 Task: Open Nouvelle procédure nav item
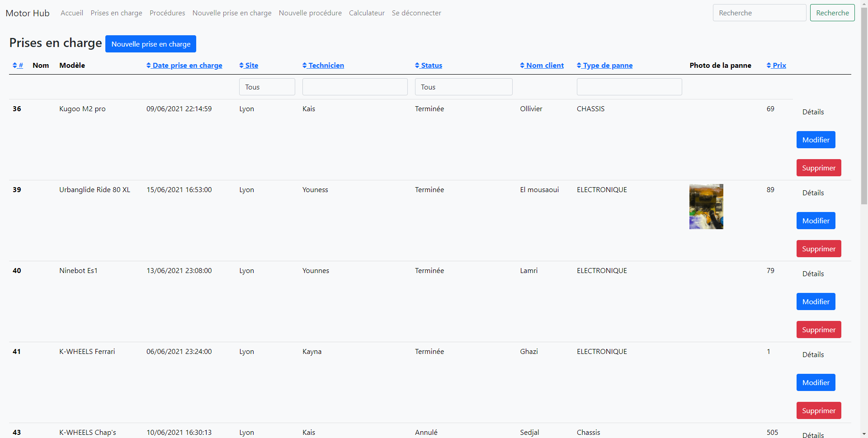point(310,13)
